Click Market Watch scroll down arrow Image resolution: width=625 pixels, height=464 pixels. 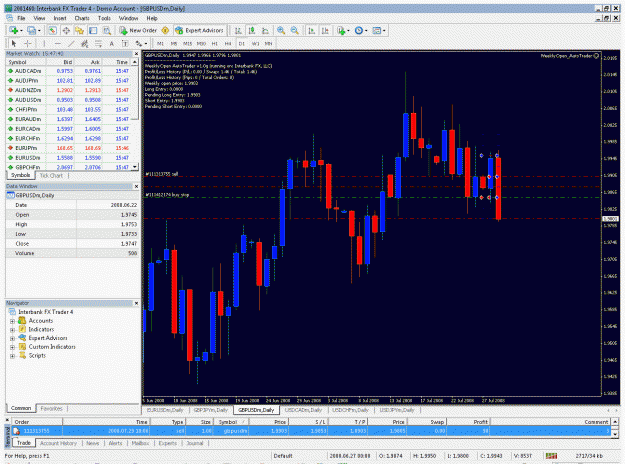(135, 167)
